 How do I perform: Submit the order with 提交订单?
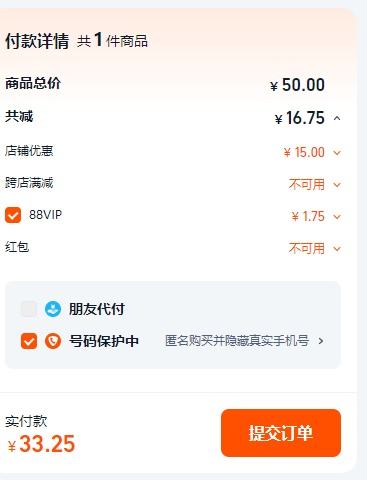281,433
